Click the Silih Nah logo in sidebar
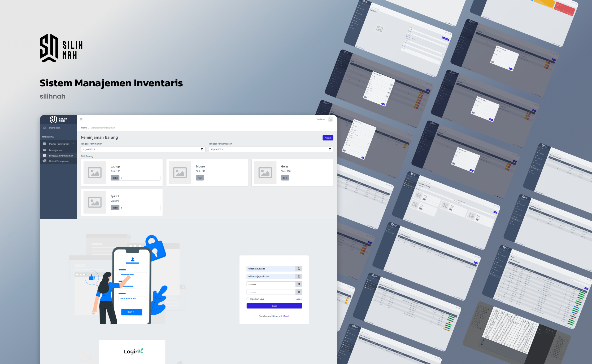This screenshot has width=592, height=364. click(x=58, y=119)
